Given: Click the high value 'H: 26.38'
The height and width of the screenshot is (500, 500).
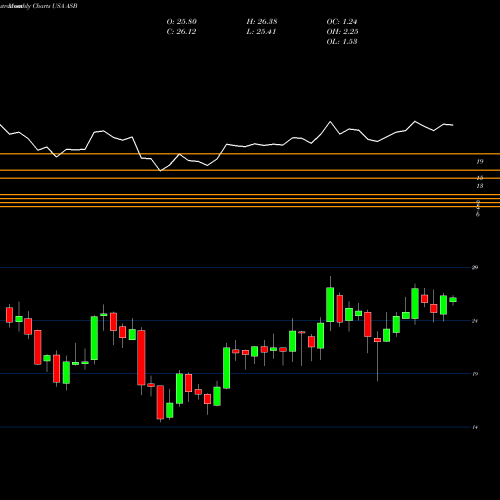Looking at the screenshot, I should point(262,22).
